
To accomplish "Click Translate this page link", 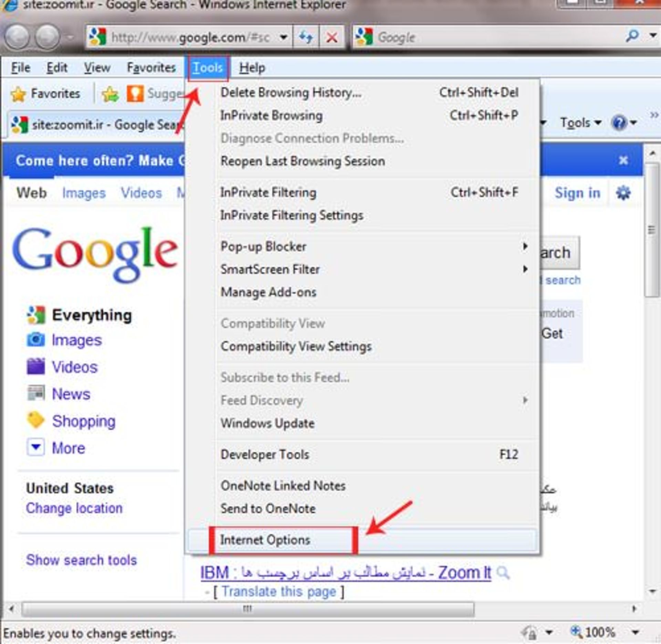I will coord(279,591).
